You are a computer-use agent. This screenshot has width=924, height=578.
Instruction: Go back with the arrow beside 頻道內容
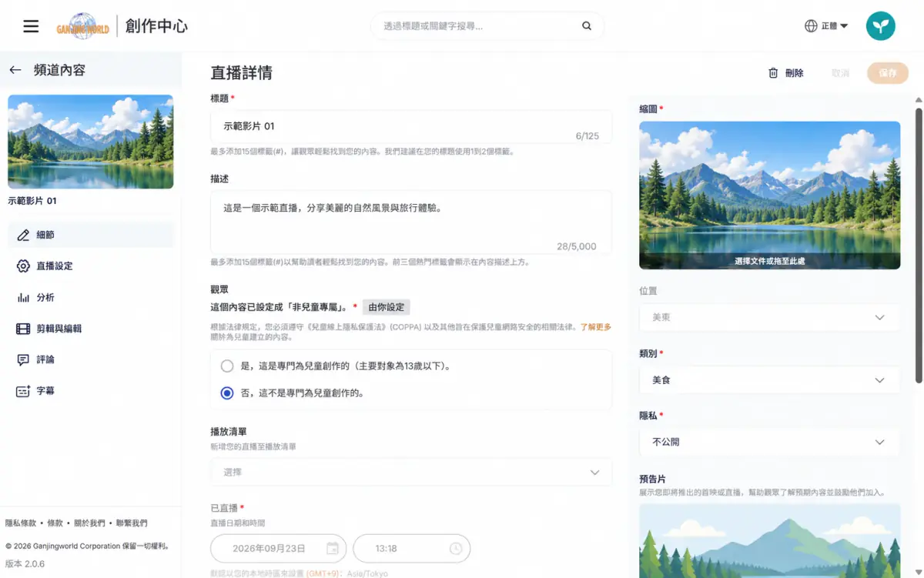click(15, 70)
